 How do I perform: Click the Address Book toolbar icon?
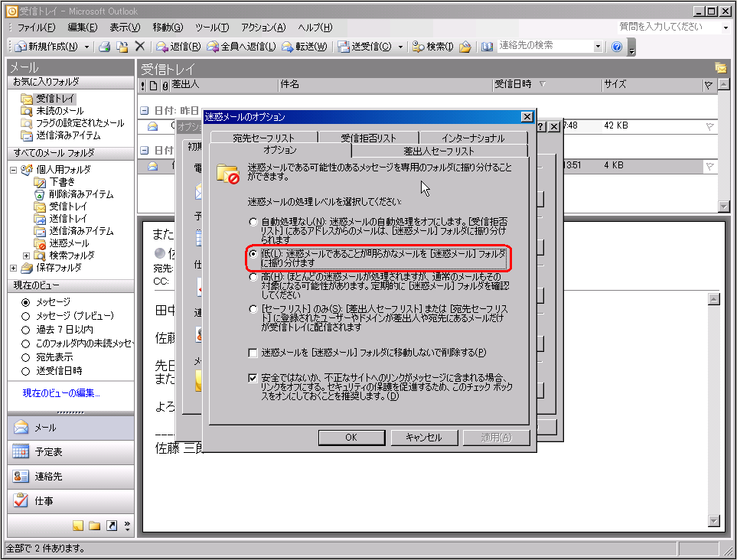487,47
